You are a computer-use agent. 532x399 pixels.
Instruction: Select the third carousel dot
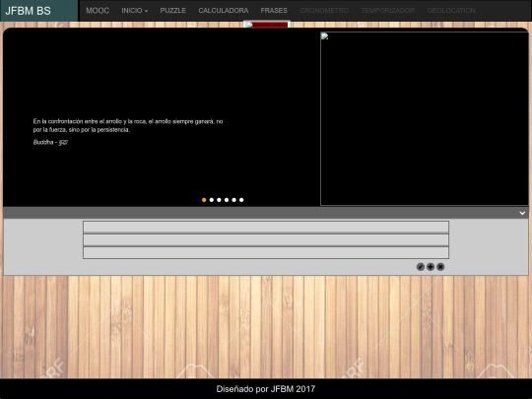(x=219, y=200)
